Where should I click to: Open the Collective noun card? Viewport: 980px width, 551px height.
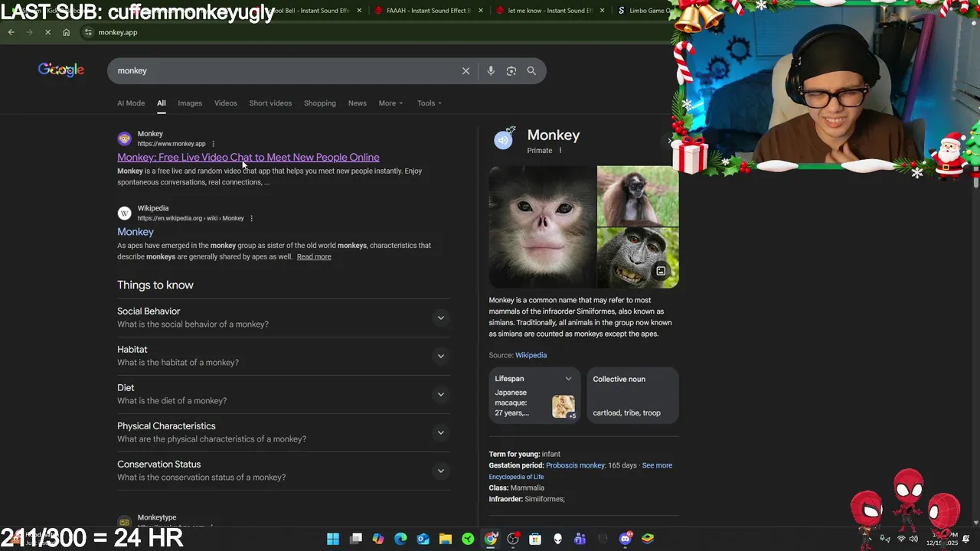click(x=632, y=396)
